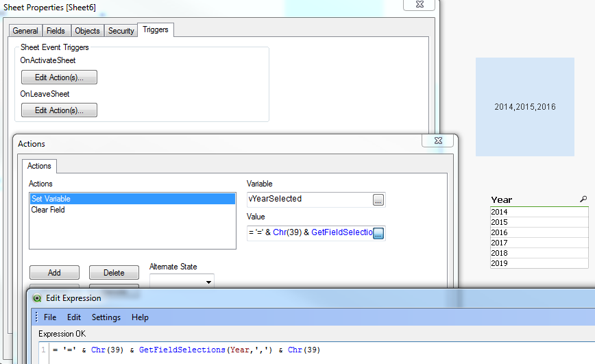This screenshot has height=364, width=595.
Task: Click the QlikView icon in Edit Expression title
Action: pyautogui.click(x=37, y=298)
